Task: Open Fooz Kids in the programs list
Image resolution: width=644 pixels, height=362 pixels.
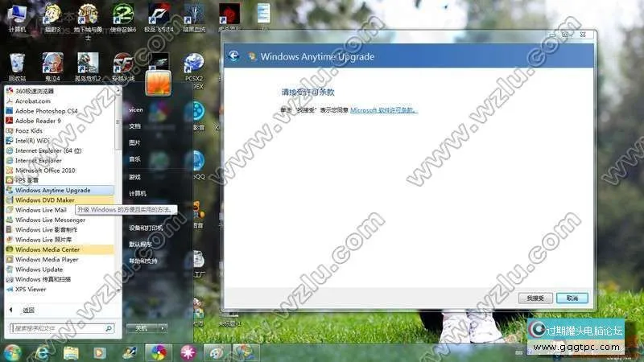Action: (x=60, y=130)
